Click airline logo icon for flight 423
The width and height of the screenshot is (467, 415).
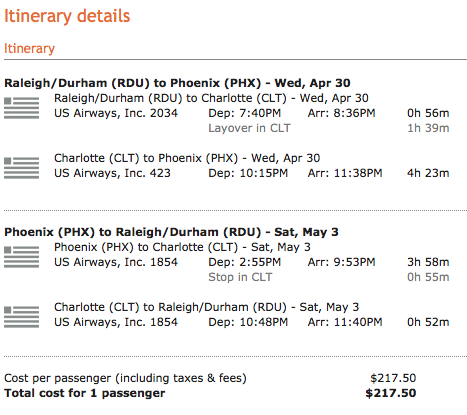click(x=21, y=168)
